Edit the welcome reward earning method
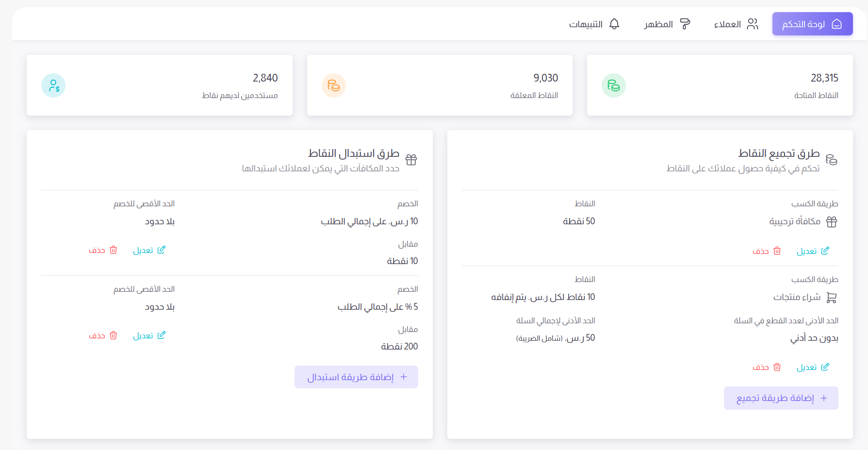Viewport: 868px width, 450px height. [813, 251]
